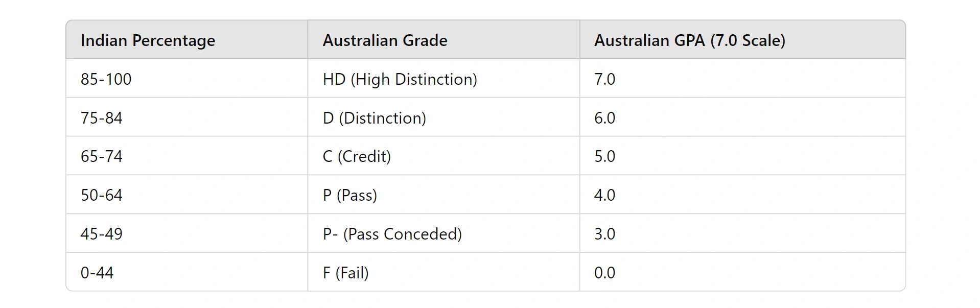
Task: Click the Australian GPA (7.0 Scale) header
Action: click(x=689, y=40)
